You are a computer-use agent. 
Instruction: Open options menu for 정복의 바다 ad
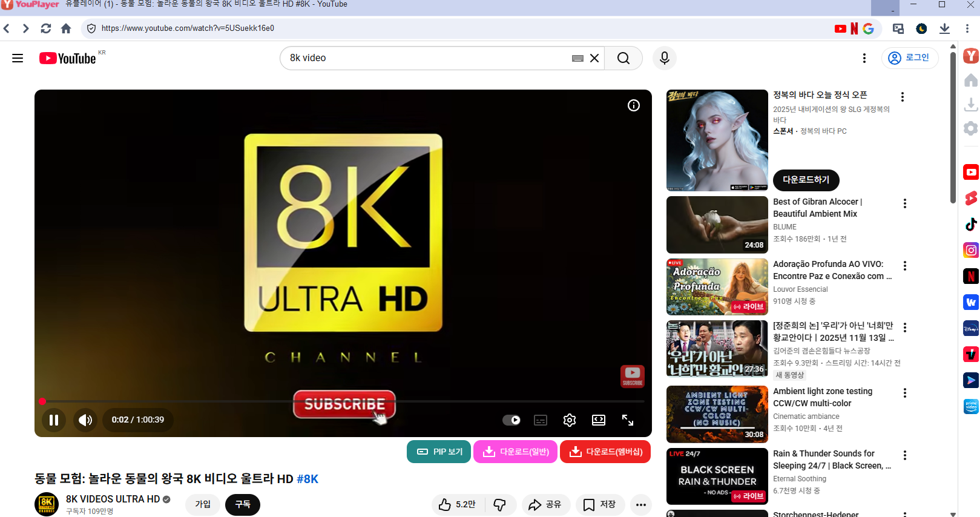coord(903,97)
